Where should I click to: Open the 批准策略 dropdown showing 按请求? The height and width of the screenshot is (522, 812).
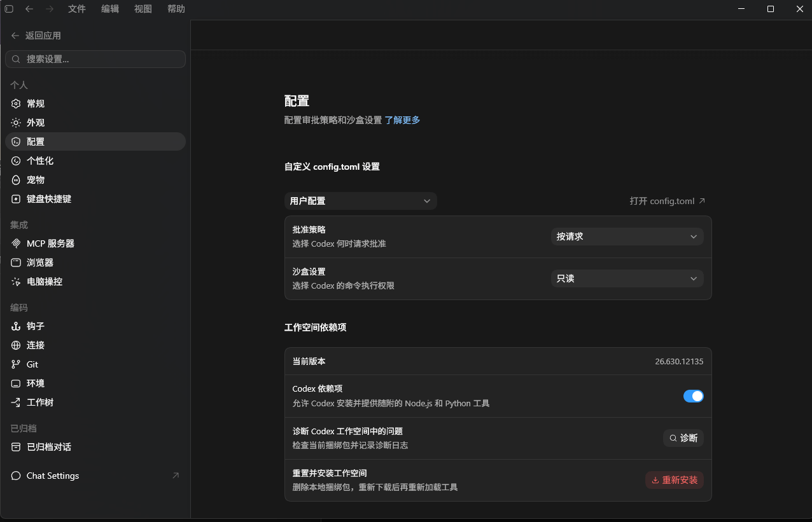point(627,237)
